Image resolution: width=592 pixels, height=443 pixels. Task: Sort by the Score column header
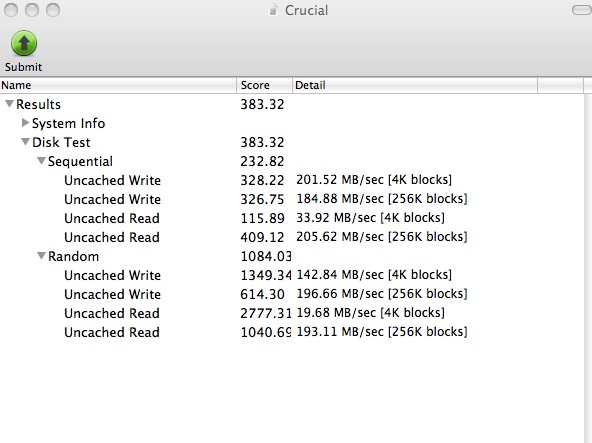pyautogui.click(x=264, y=85)
